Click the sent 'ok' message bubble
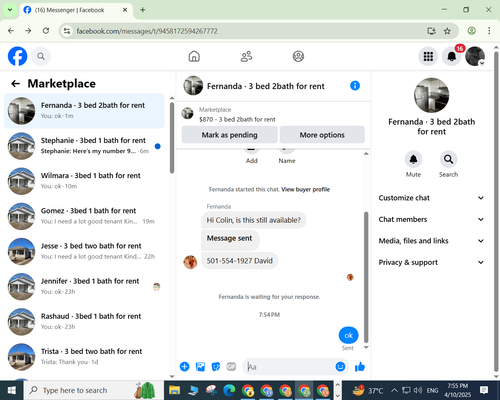 (348, 335)
